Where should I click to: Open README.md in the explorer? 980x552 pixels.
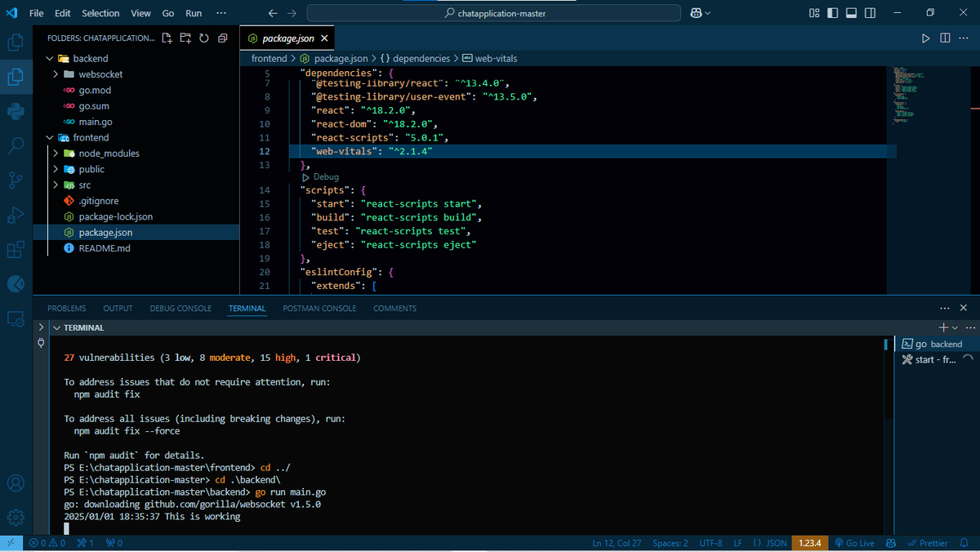(x=104, y=248)
